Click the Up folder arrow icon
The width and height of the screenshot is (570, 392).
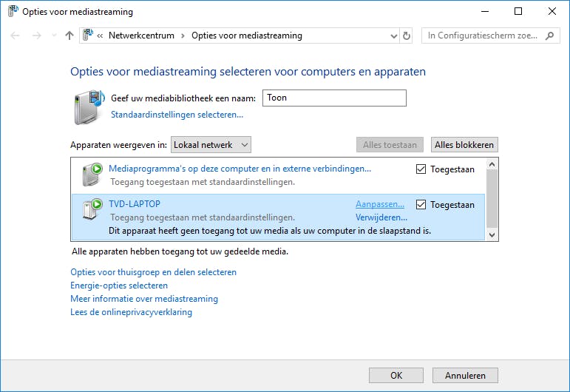click(69, 36)
